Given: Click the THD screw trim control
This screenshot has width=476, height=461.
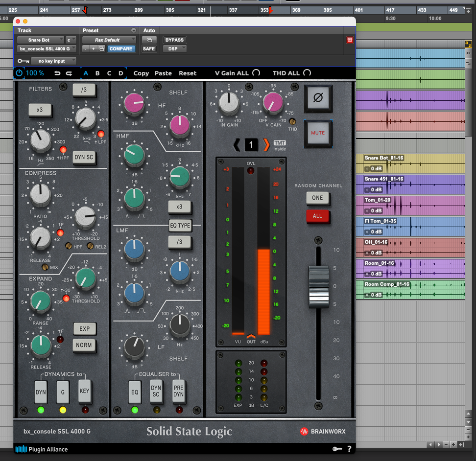Looking at the screenshot, I should [292, 122].
